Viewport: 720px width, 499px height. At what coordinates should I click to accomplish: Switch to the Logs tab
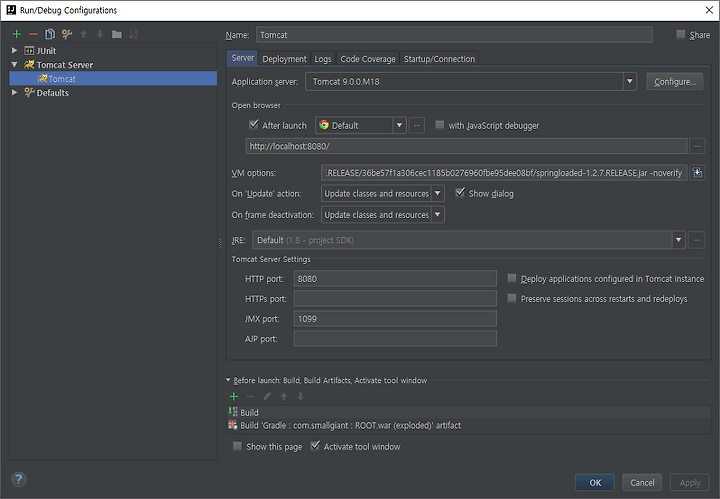click(x=322, y=59)
